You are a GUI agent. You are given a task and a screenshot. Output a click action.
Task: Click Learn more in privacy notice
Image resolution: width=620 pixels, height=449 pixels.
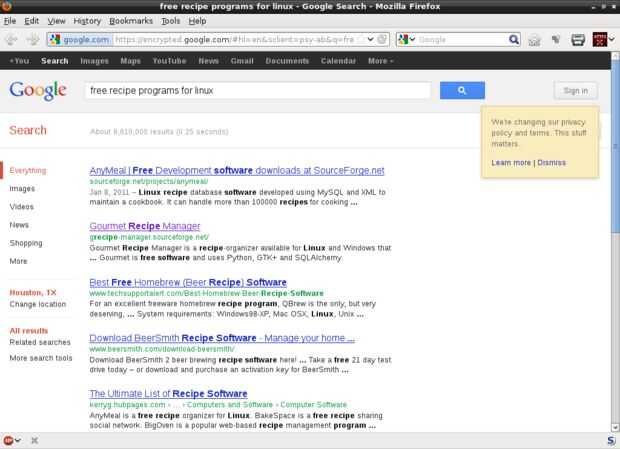(511, 162)
